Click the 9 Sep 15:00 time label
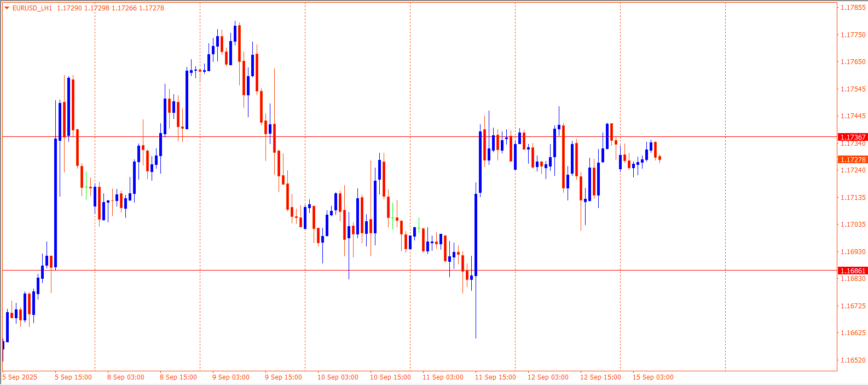The height and width of the screenshot is (385, 868). [x=283, y=377]
